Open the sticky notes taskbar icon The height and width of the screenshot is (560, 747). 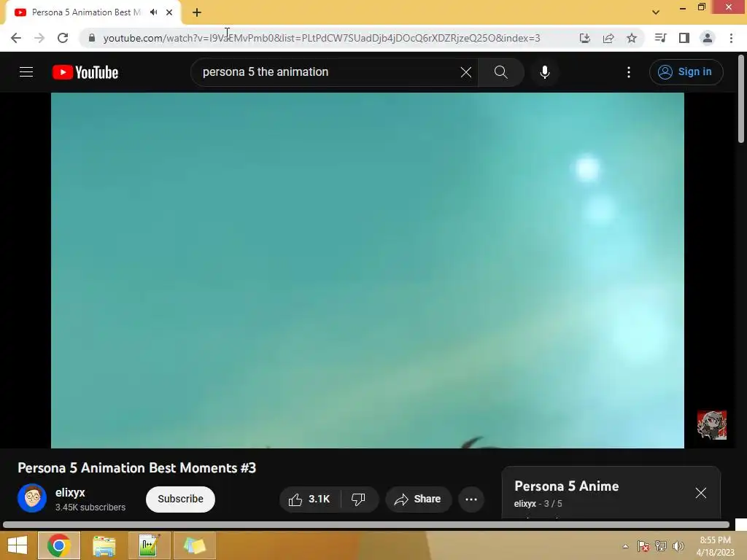[x=194, y=545]
